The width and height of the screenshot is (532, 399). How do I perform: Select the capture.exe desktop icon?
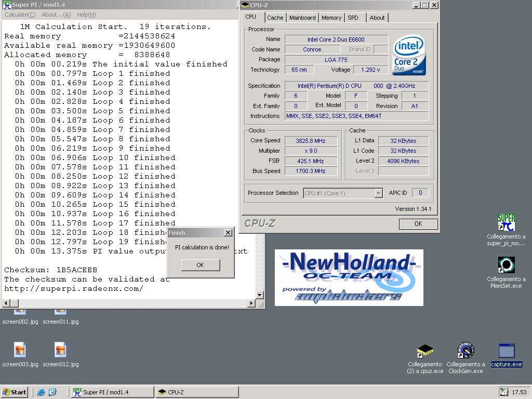(x=506, y=351)
